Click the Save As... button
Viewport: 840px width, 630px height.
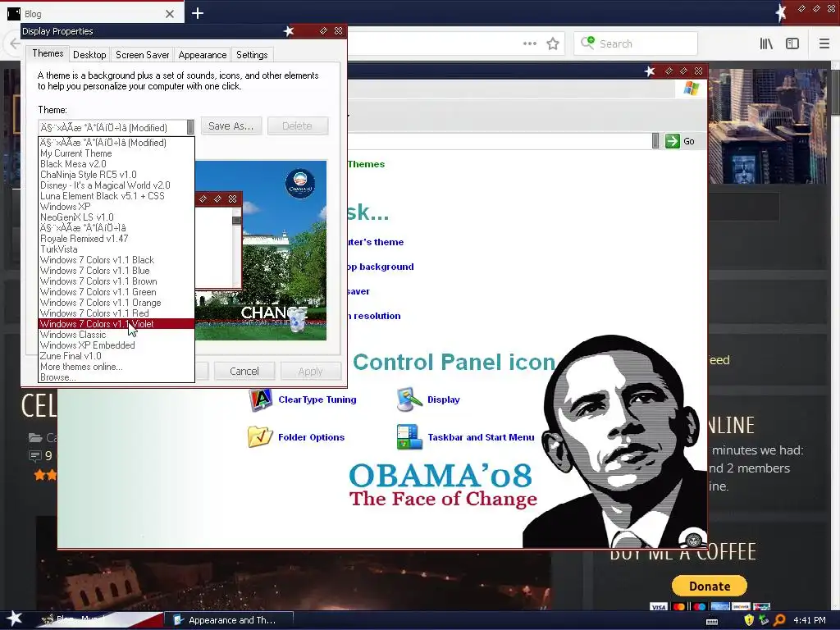pos(231,126)
